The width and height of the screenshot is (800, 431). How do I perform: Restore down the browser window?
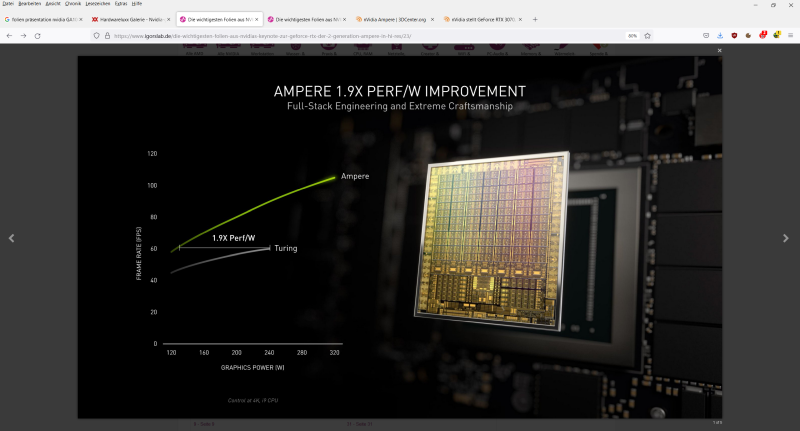coord(773,5)
